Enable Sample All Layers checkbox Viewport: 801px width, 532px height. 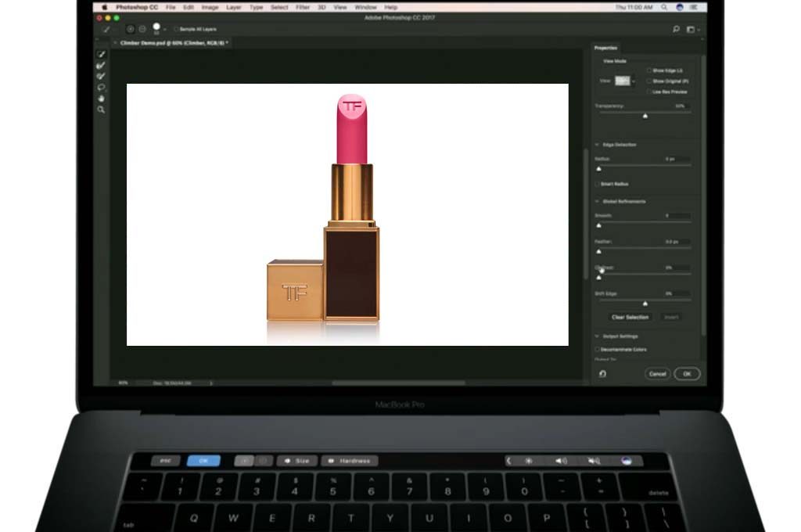click(176, 29)
